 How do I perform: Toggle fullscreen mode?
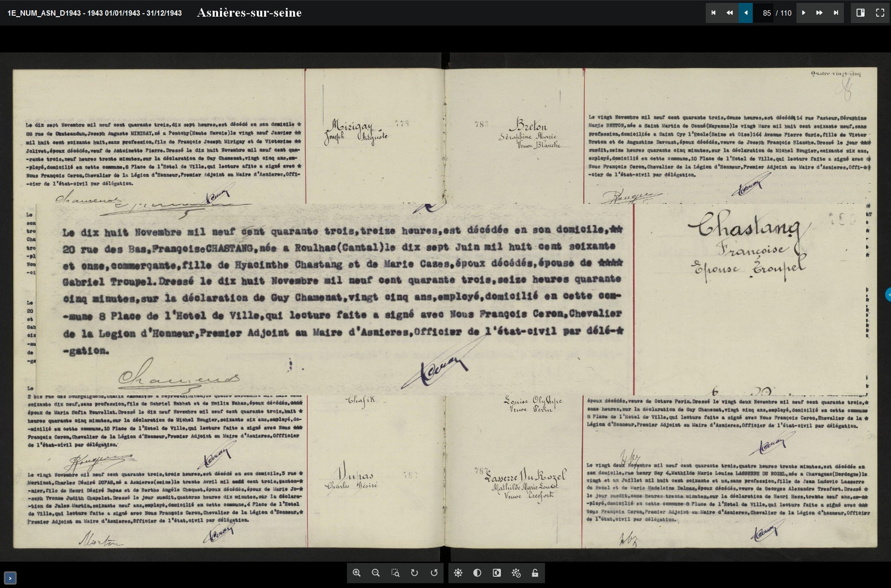click(x=880, y=13)
